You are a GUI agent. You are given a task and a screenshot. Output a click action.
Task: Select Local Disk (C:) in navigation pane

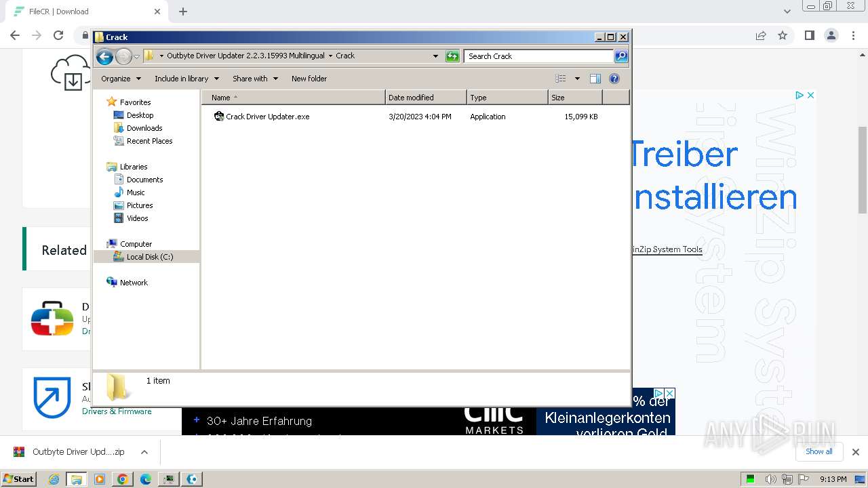coord(150,257)
